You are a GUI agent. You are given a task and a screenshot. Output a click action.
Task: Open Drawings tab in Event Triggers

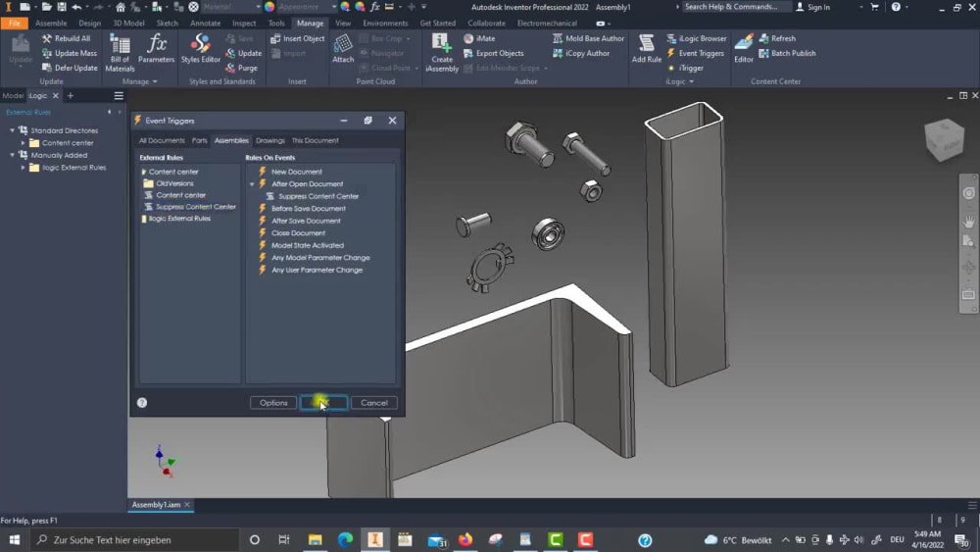[270, 140]
